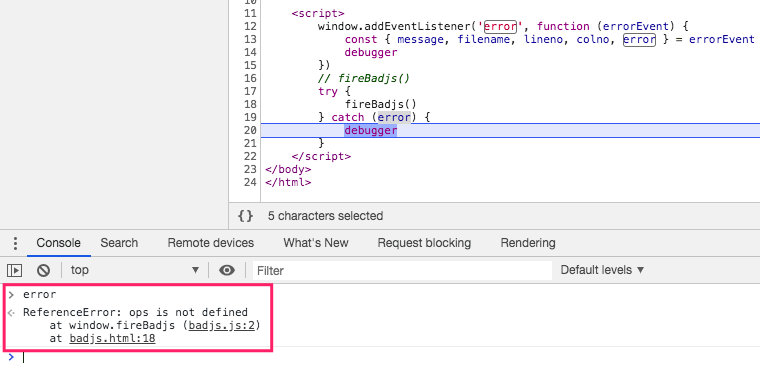Click the console Filter input field
The width and height of the screenshot is (760, 378).
point(402,270)
